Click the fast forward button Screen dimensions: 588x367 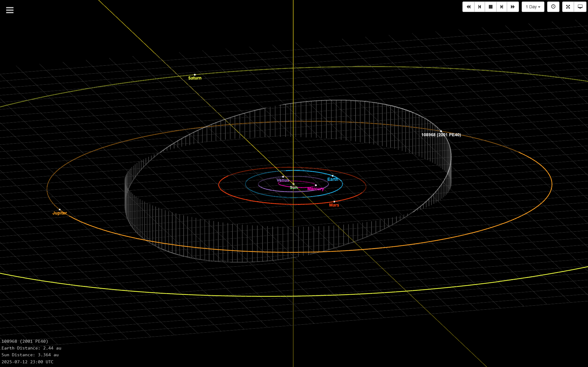coord(512,7)
